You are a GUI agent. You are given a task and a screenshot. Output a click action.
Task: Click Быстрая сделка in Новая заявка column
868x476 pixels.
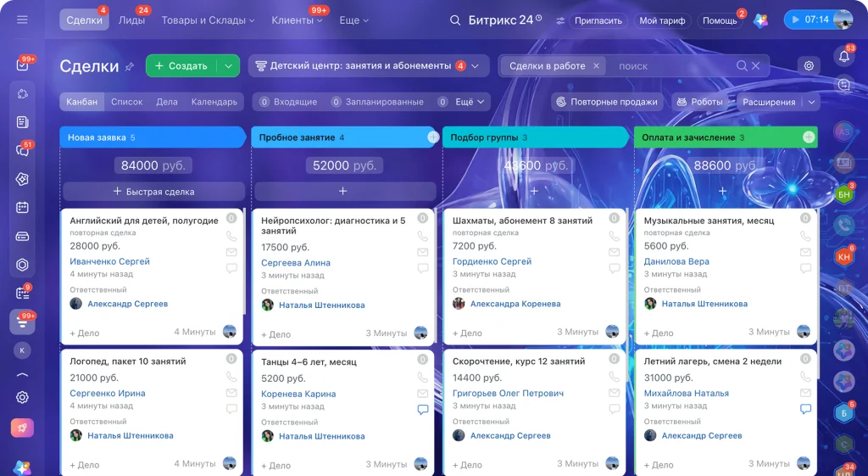pos(154,191)
